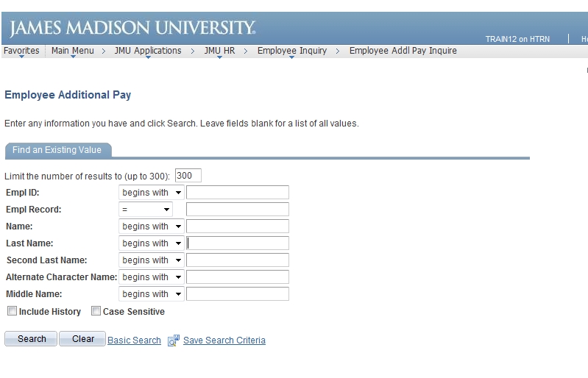Enable the Include History checkbox
This screenshot has height=378, width=588.
pyautogui.click(x=12, y=311)
